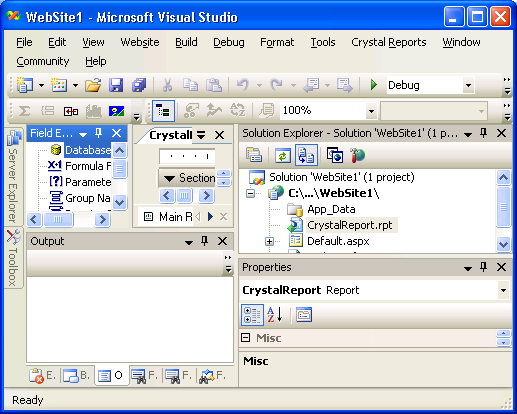Open the New Project dropdown arrow
This screenshot has width=517, height=414.
(41, 86)
